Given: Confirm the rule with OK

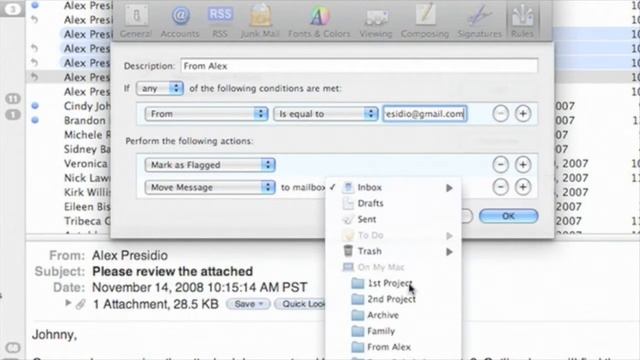Looking at the screenshot, I should pyautogui.click(x=509, y=216).
